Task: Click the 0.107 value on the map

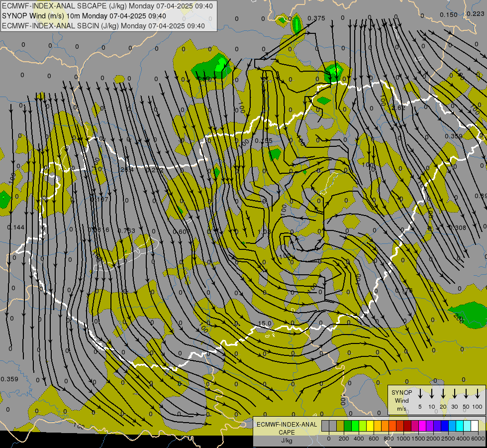Action: click(x=99, y=199)
